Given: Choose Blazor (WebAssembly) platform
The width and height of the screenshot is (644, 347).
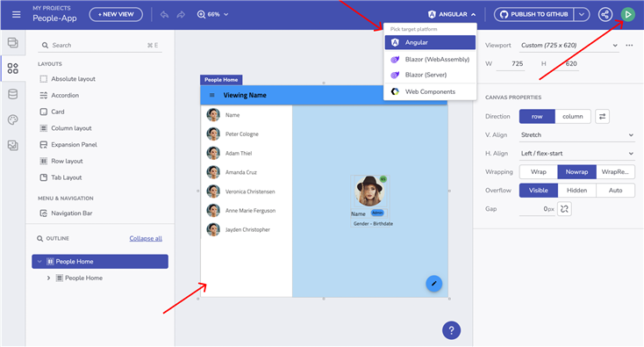Looking at the screenshot, I should pos(430,60).
